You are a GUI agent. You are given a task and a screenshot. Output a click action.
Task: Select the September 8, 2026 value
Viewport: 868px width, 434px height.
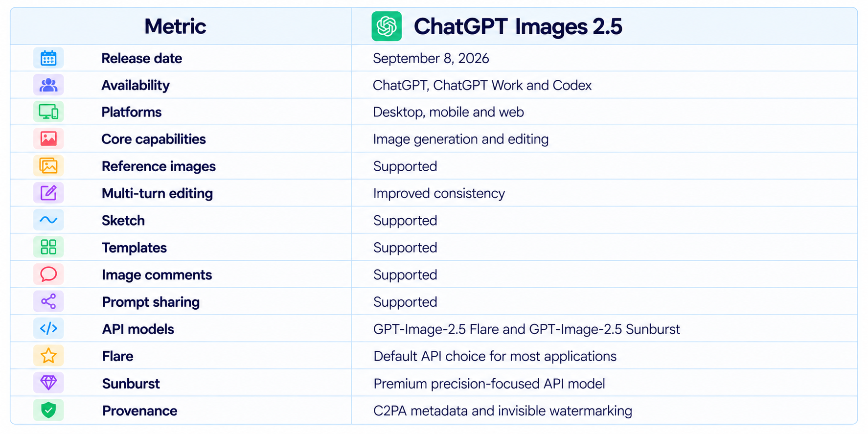click(431, 59)
